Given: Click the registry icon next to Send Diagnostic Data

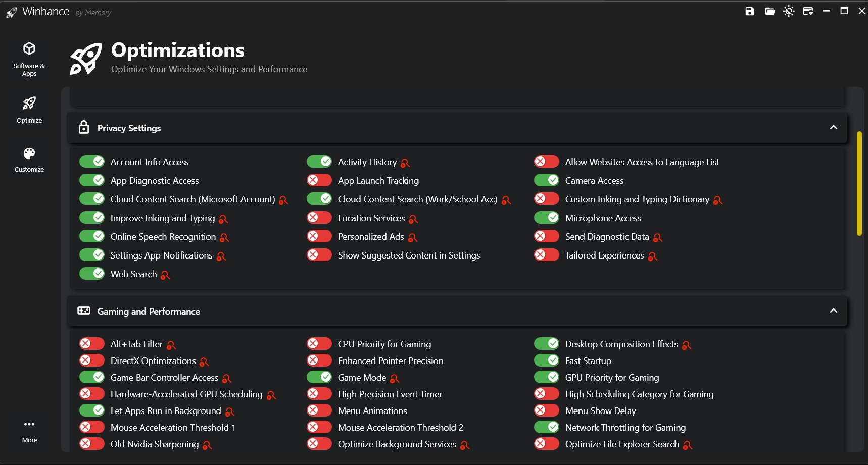Looking at the screenshot, I should 657,238.
